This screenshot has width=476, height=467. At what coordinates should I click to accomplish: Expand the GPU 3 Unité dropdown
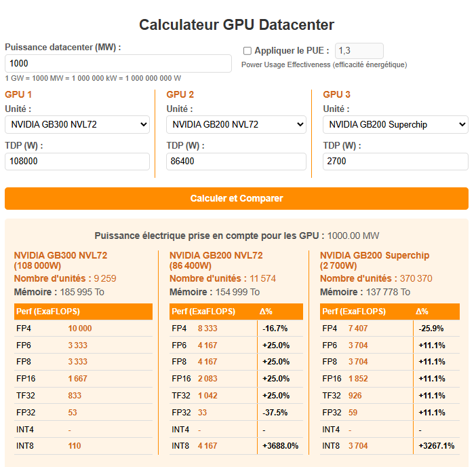click(395, 124)
